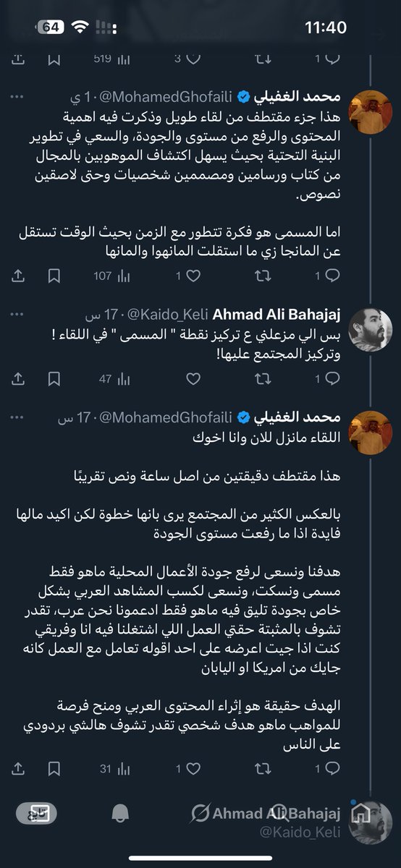Viewport: 401px width, 868px height.
Task: Open Ahmad Ali Bahajaj's profile avatar
Action: pyautogui.click(x=371, y=330)
